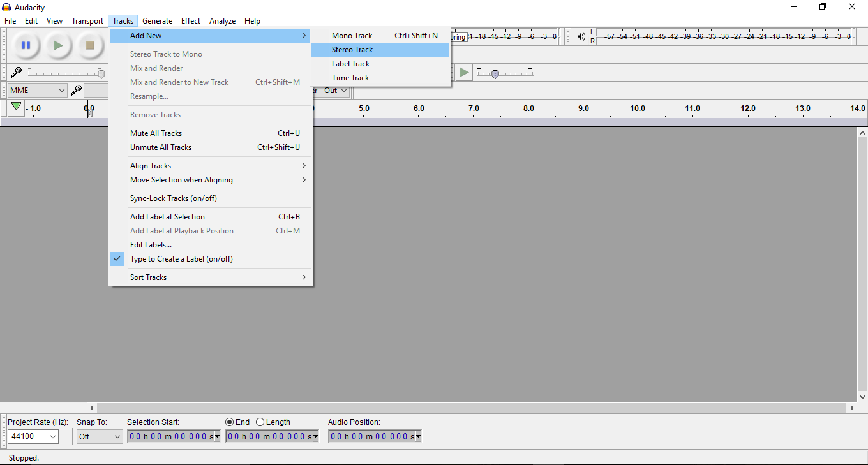Open the Selection Start time format arrow
The image size is (868, 465).
pos(217,437)
